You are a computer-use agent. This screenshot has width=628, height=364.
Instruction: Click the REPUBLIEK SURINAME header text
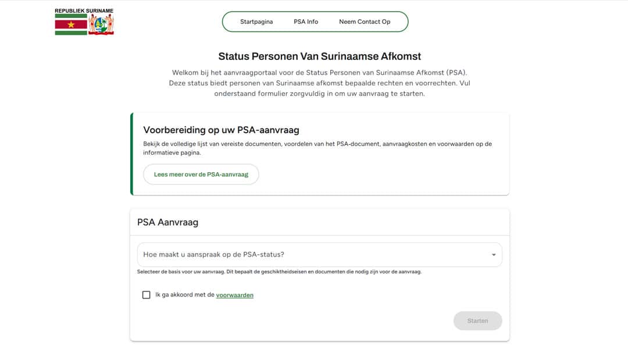pyautogui.click(x=84, y=10)
